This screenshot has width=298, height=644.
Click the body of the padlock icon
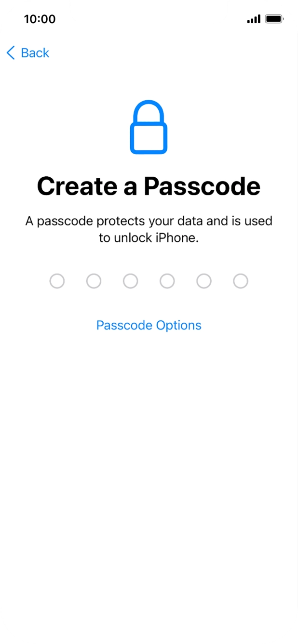point(149,140)
